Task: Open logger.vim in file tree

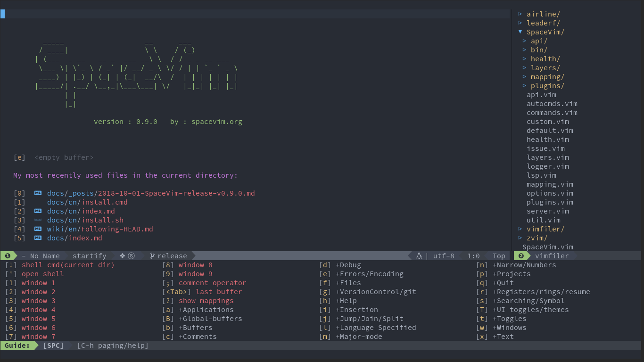Action: click(x=548, y=166)
